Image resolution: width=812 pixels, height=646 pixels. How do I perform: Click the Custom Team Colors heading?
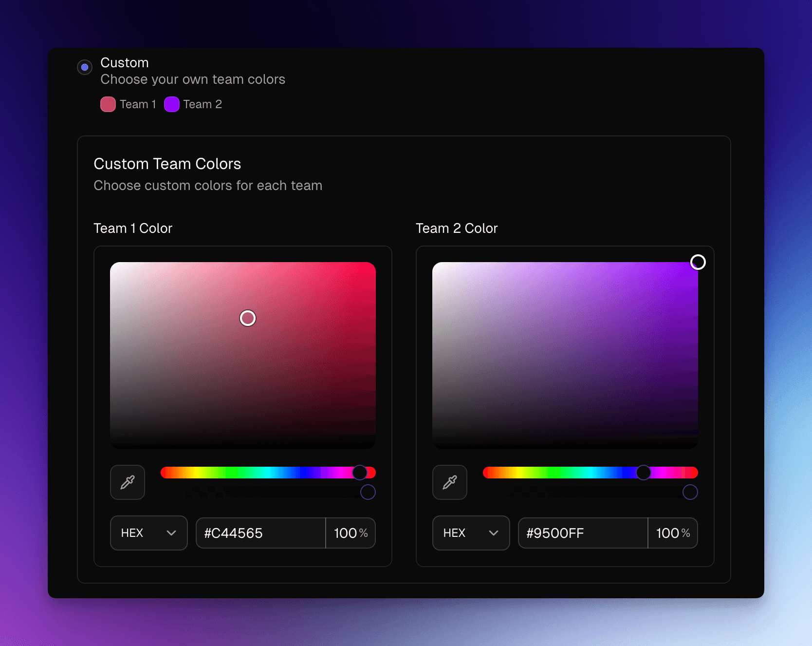tap(167, 164)
